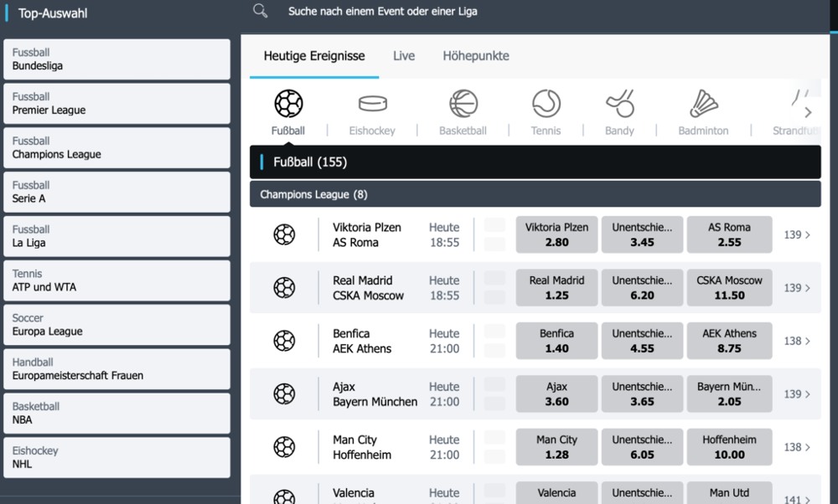Open Soccer Europa League entry
The image size is (838, 504).
click(x=117, y=325)
